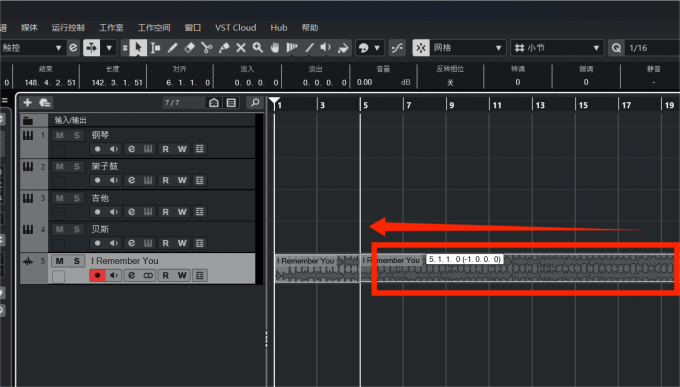This screenshot has height=387, width=680.
Task: Toggle the Snap on/off button
Action: coord(421,48)
